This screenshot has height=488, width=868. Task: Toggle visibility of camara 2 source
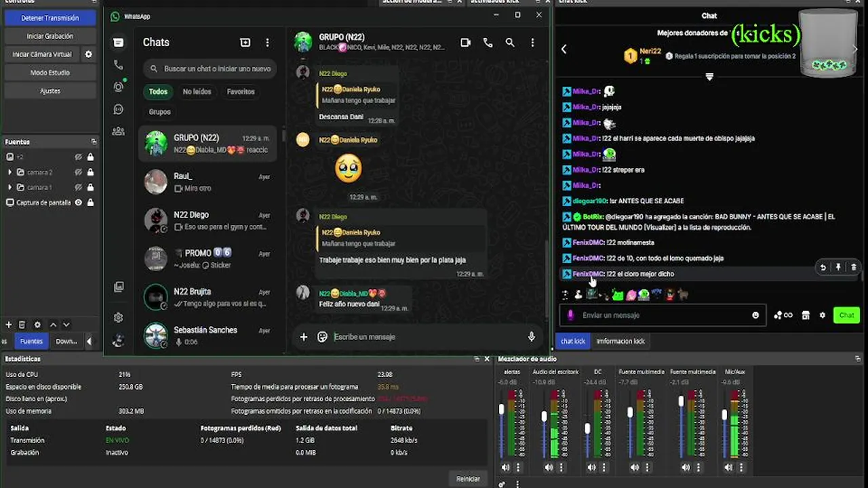79,172
